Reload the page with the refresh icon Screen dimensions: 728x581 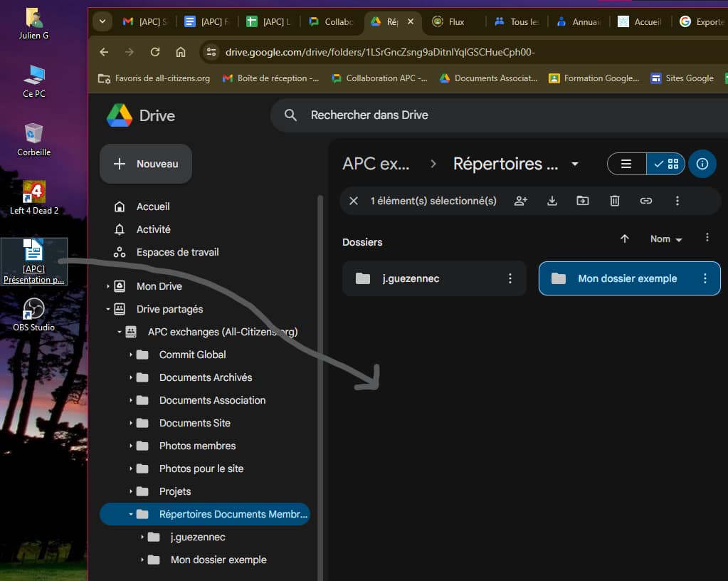155,52
